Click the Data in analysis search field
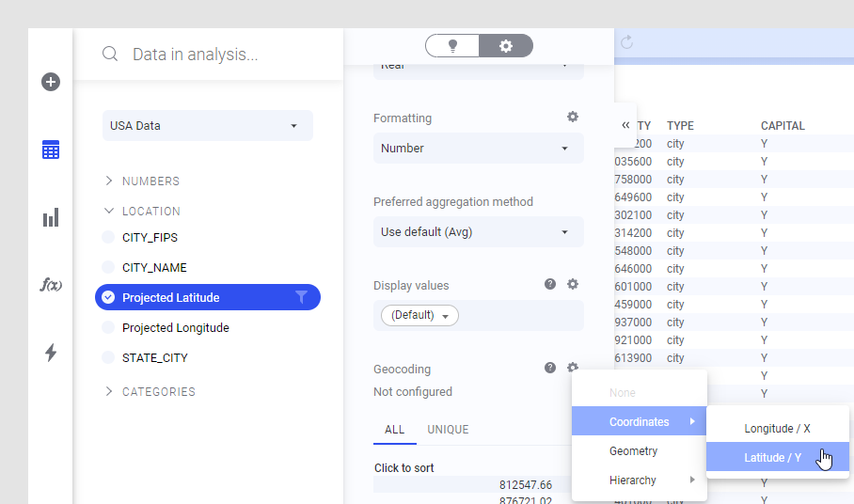The width and height of the screenshot is (854, 504). point(226,55)
